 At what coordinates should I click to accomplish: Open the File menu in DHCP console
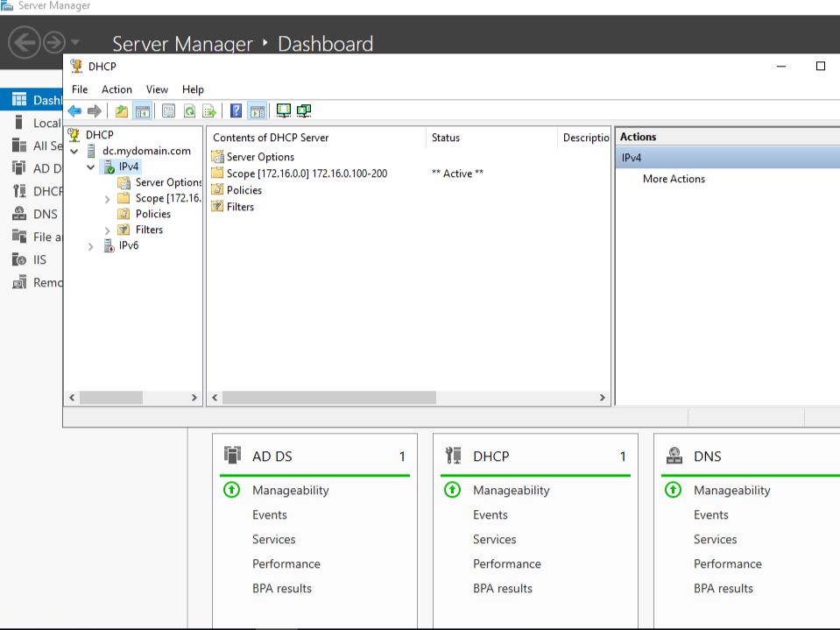pyautogui.click(x=80, y=89)
